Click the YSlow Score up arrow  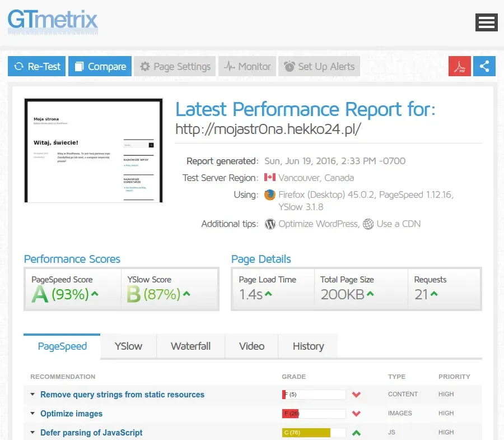tap(186, 293)
